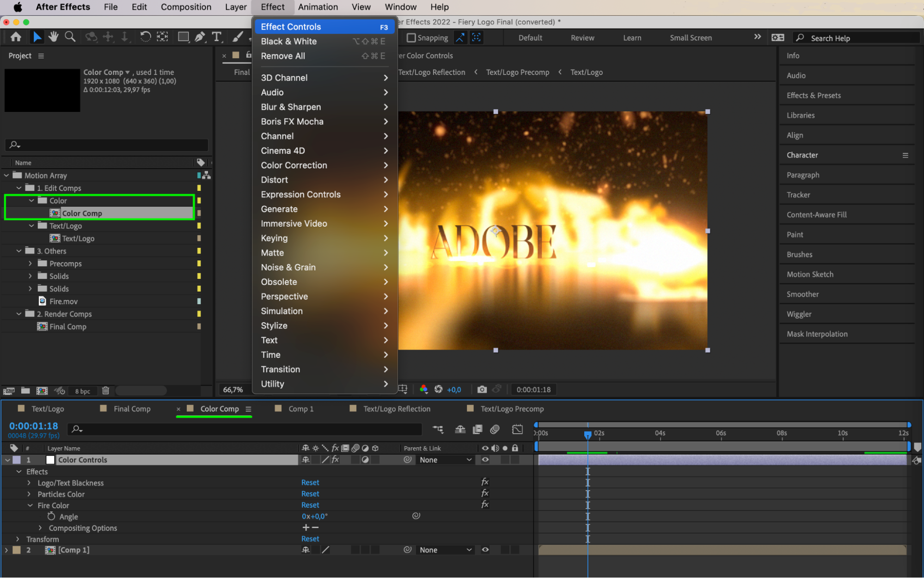Open Parent dropdown for Comp 1 layer
Viewport: 924px width, 578px height.
[x=445, y=550]
